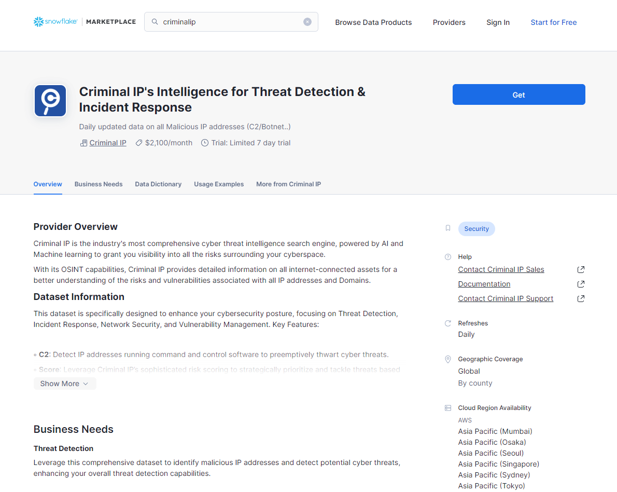The width and height of the screenshot is (617, 492).
Task: Click the Criminal IP product logo
Action: pos(50,101)
